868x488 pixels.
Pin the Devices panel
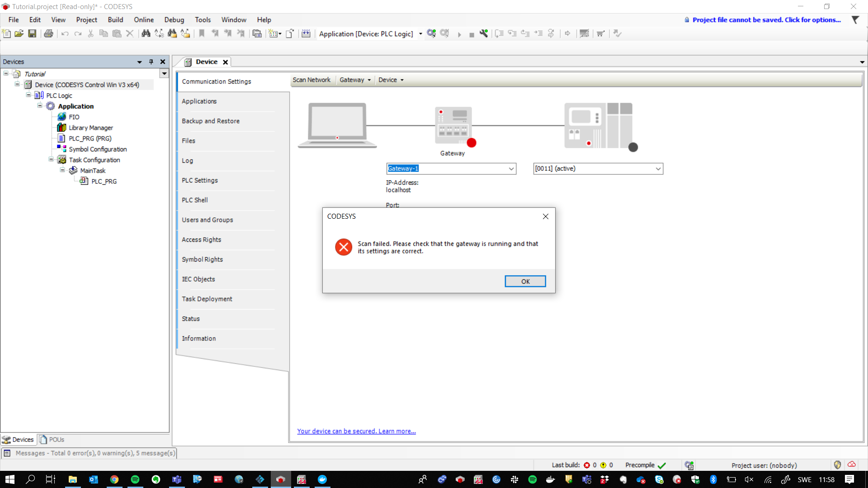tap(151, 62)
